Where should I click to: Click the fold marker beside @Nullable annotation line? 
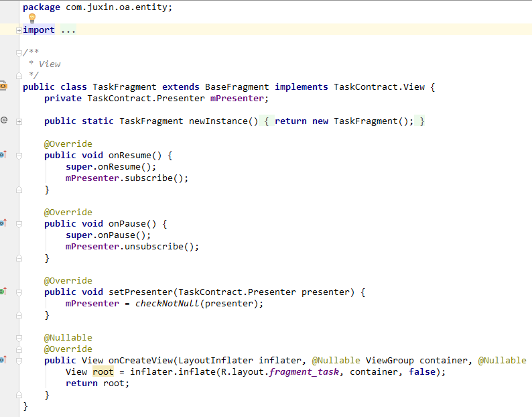19,338
